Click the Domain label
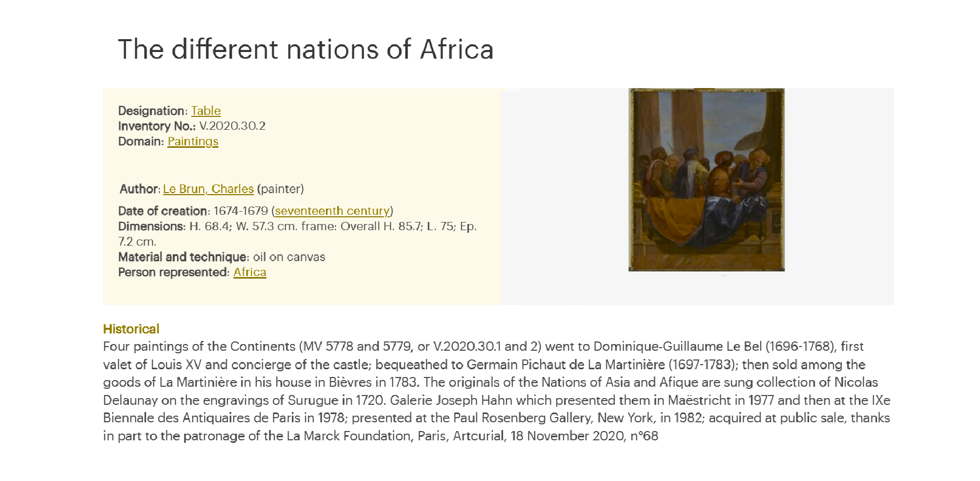980x481 pixels. (x=141, y=141)
